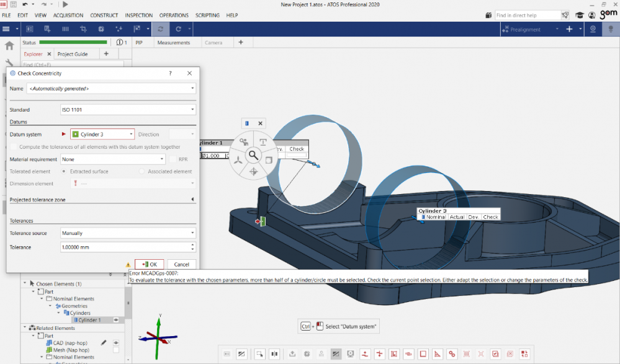Click the red angle triangle icon in bottom toolbar
The image size is (620, 364).
[438, 354]
